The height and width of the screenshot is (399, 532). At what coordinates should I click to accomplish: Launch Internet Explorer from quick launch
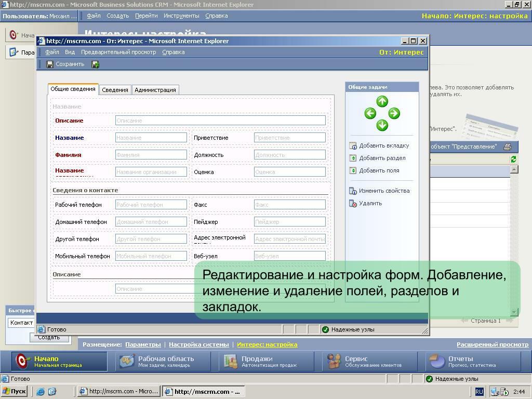tap(41, 392)
